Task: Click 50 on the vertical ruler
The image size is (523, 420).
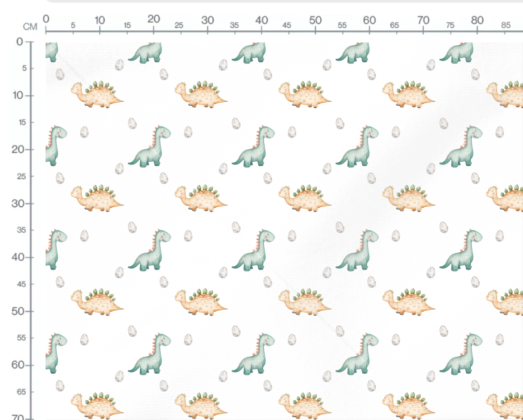Action: [x=18, y=311]
